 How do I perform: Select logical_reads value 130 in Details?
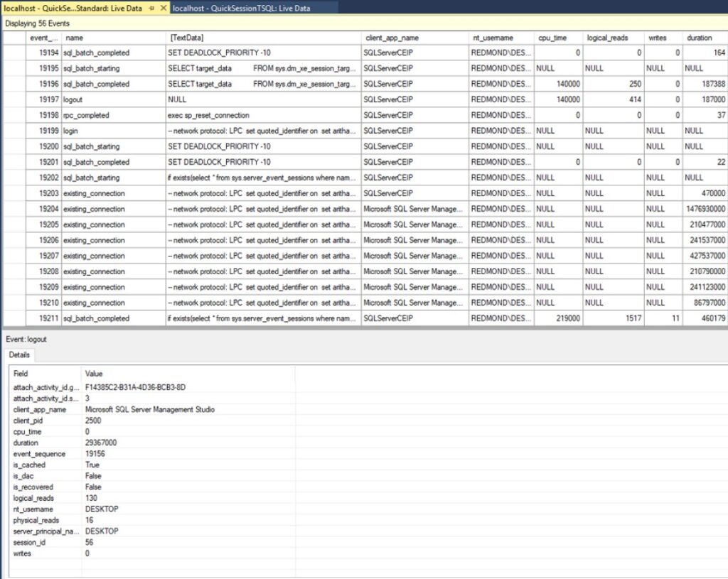pos(91,498)
